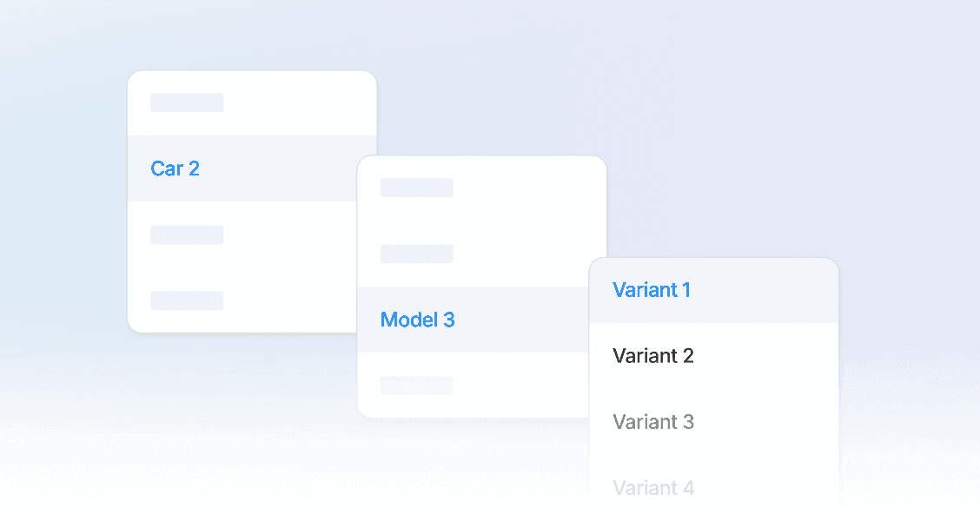Open the Model 3 submenu entry

tap(418, 320)
